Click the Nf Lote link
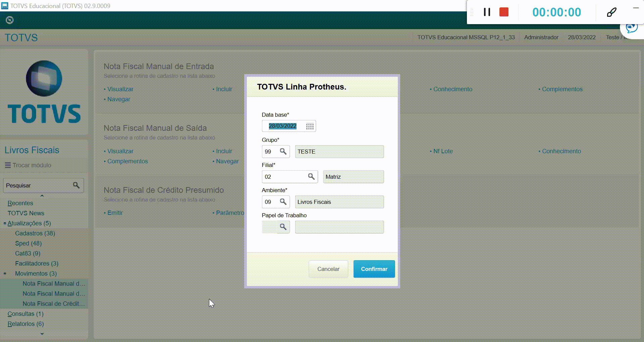This screenshot has height=342, width=644. coord(443,151)
